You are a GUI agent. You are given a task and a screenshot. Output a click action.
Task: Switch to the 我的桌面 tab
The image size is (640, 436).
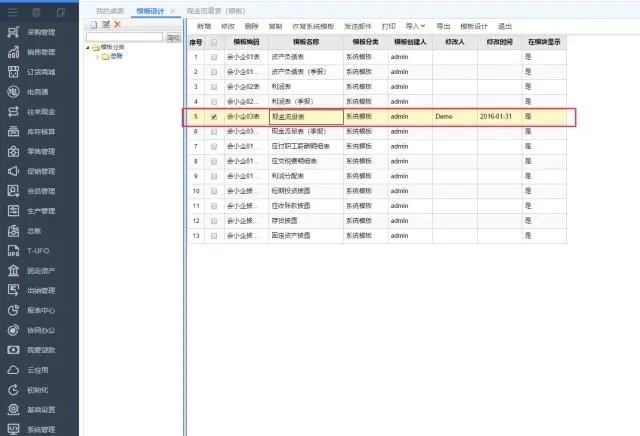[x=110, y=11]
